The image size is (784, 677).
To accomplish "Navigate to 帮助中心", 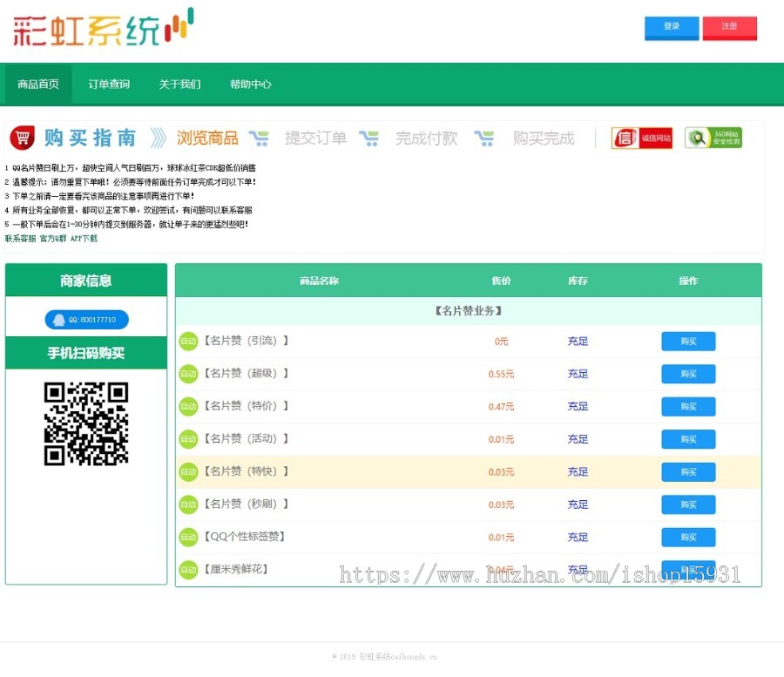I will point(251,85).
